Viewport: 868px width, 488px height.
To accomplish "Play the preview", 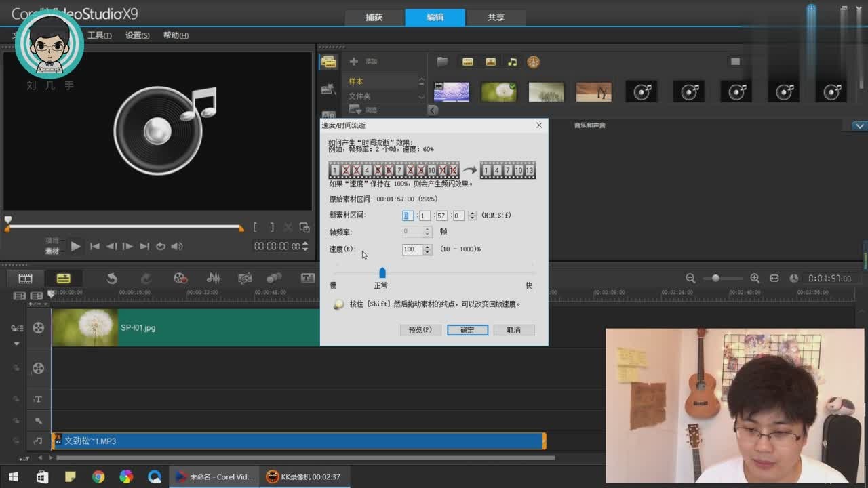I will 75,246.
